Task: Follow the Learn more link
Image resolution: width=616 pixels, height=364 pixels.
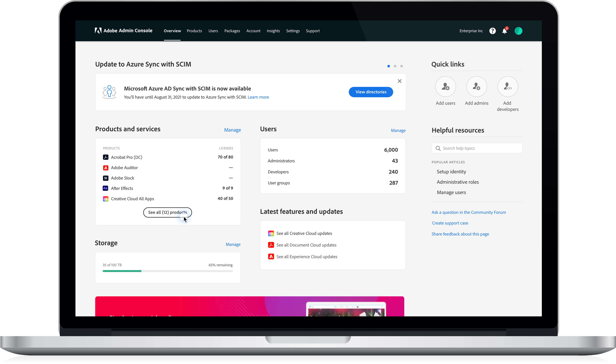Action: (258, 97)
